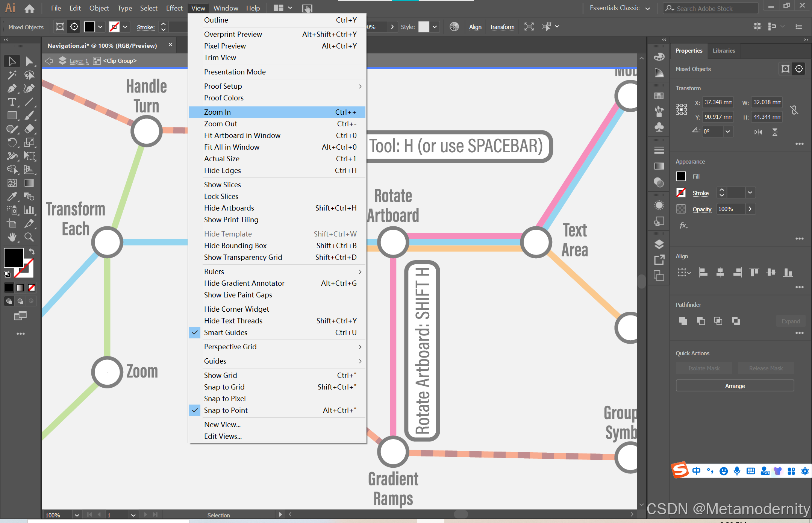Screen dimensions: 812x523
Task: Click the Arrange quick action button
Action: click(x=735, y=386)
